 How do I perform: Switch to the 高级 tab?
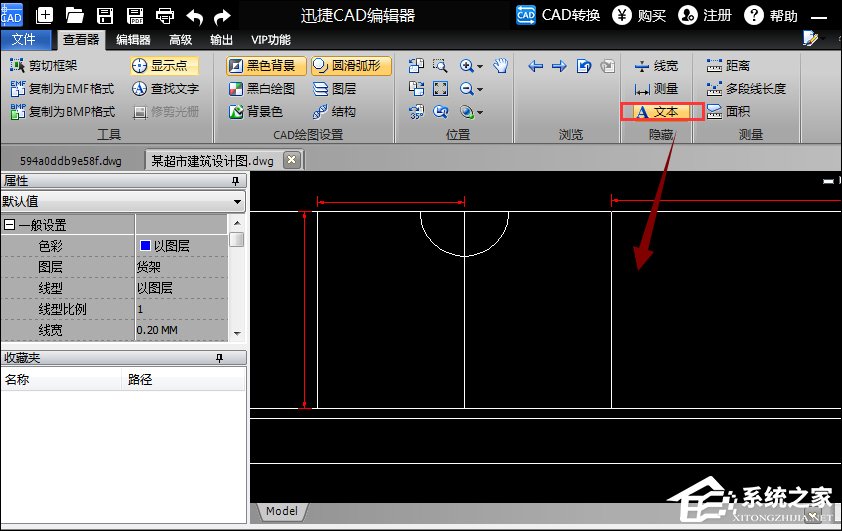[180, 40]
